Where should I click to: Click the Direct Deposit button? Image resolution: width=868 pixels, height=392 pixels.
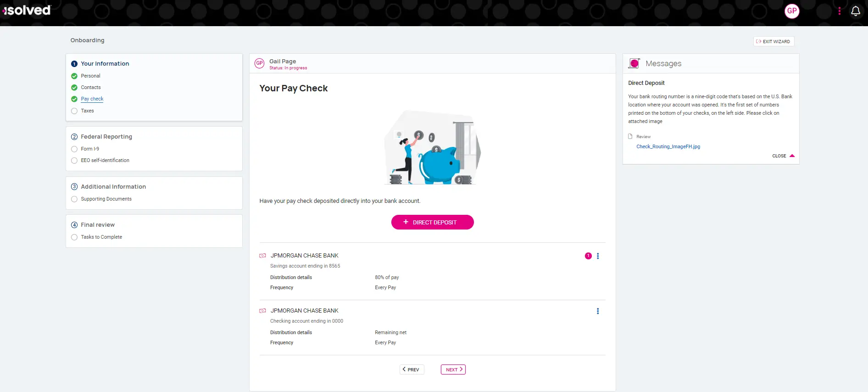(x=432, y=222)
